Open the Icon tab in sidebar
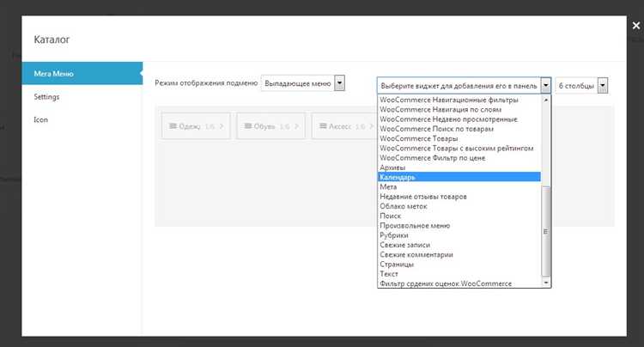 point(40,119)
